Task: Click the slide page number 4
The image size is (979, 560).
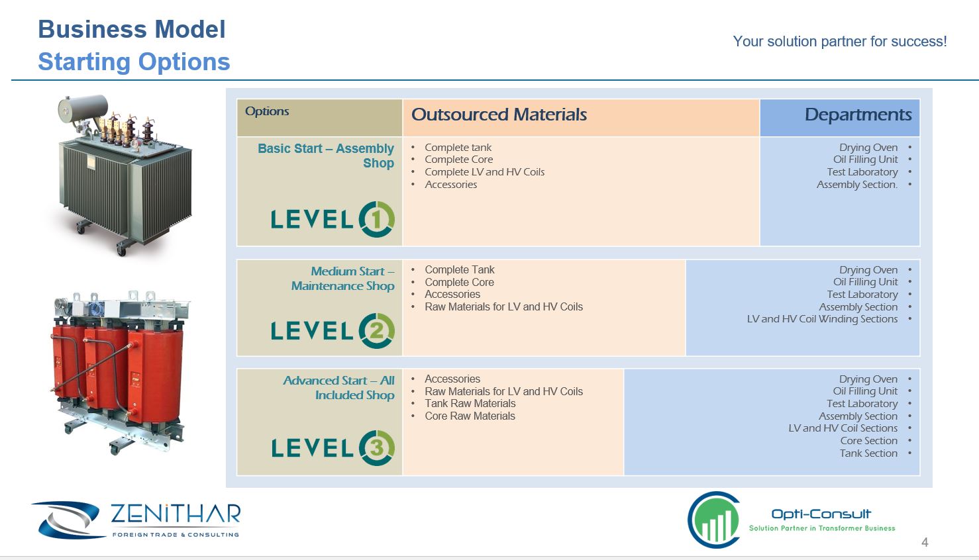Action: click(925, 543)
